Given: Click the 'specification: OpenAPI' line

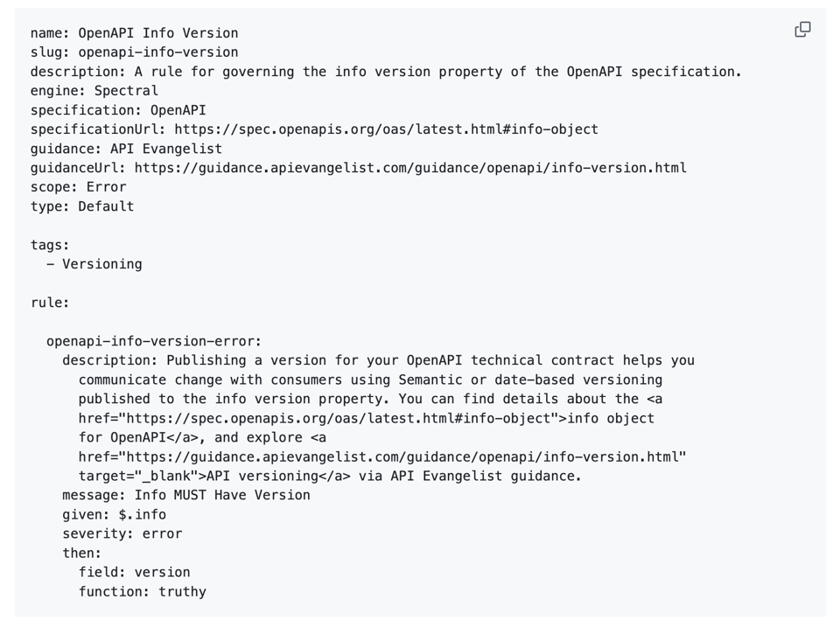Looking at the screenshot, I should tap(118, 110).
